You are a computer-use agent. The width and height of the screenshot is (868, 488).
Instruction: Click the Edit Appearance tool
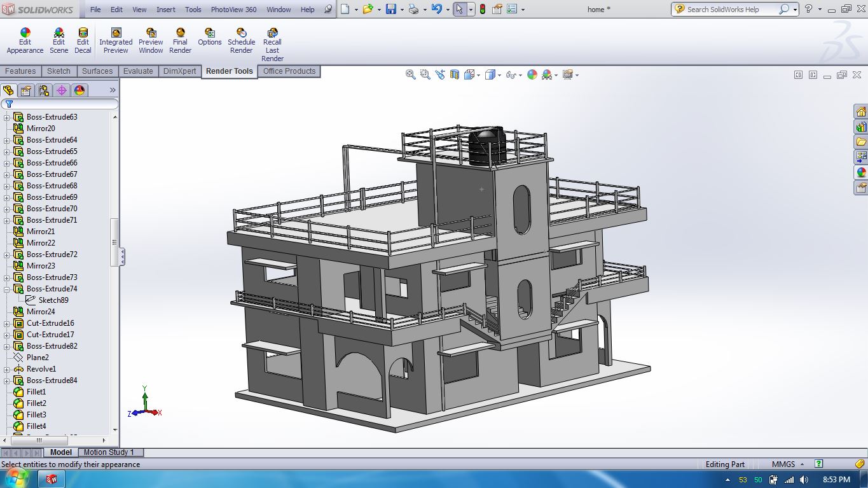coord(25,41)
